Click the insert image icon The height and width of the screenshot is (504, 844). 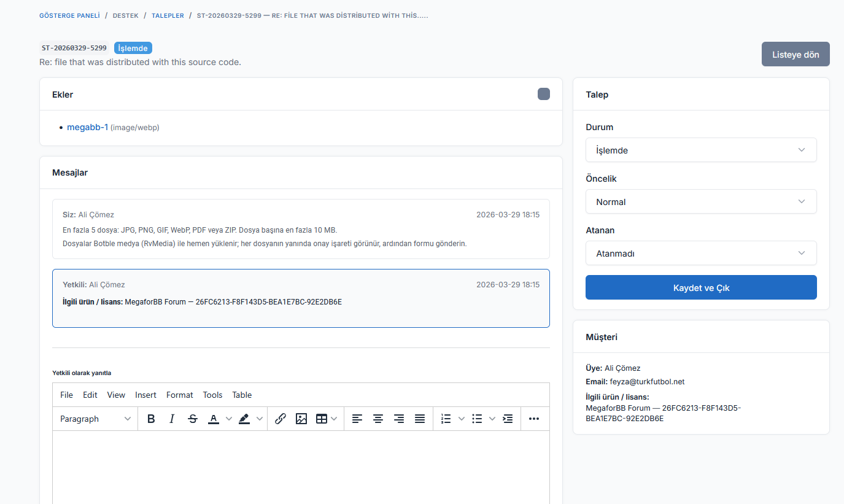click(301, 419)
